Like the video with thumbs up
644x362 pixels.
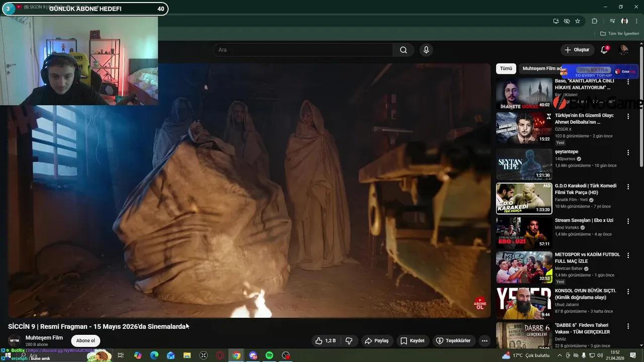pyautogui.click(x=326, y=341)
